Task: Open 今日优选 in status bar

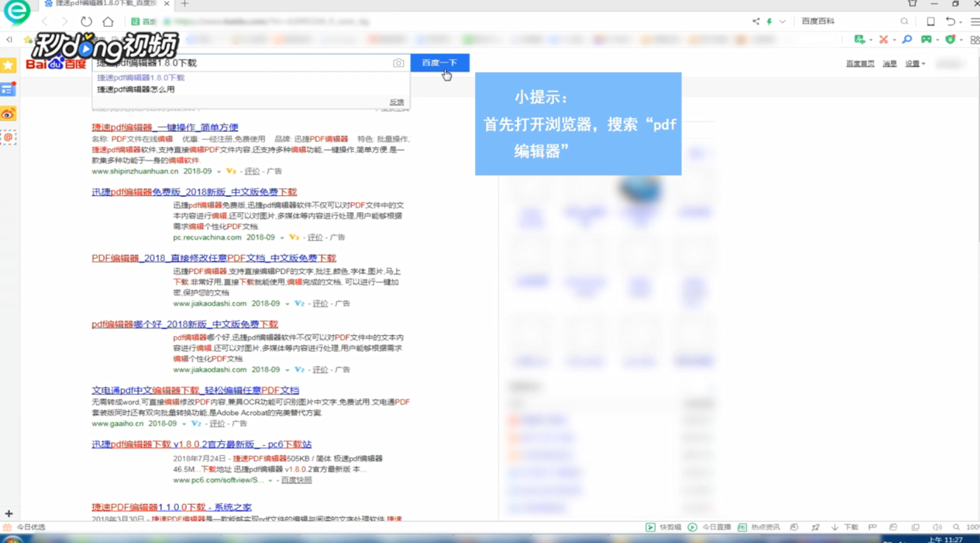Action: click(25, 527)
